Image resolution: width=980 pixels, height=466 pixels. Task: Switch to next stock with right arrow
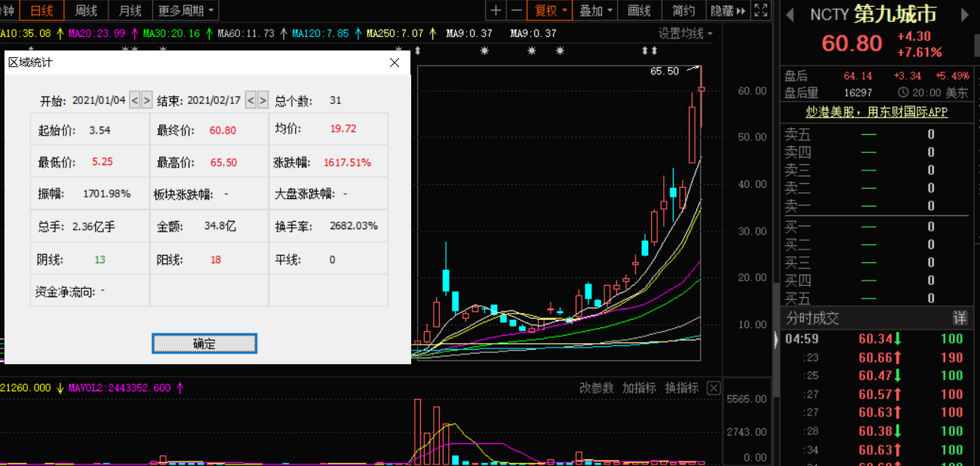coord(965,14)
